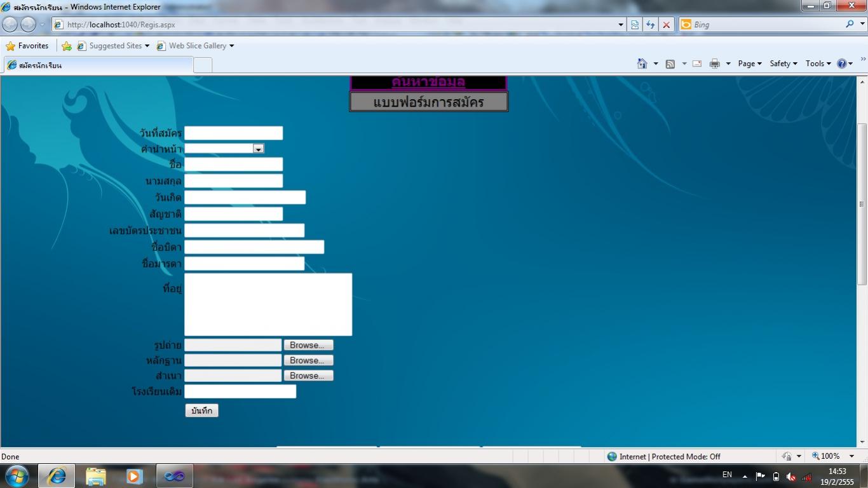Viewport: 868px width, 488px height.
Task: Open Windows Media Player taskbar icon
Action: coord(135,476)
